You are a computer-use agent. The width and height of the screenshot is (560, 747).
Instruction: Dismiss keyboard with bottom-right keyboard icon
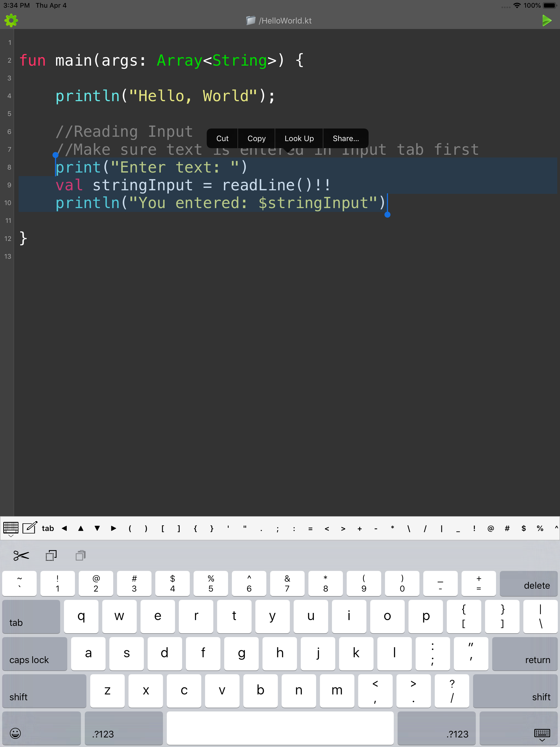coord(518,728)
